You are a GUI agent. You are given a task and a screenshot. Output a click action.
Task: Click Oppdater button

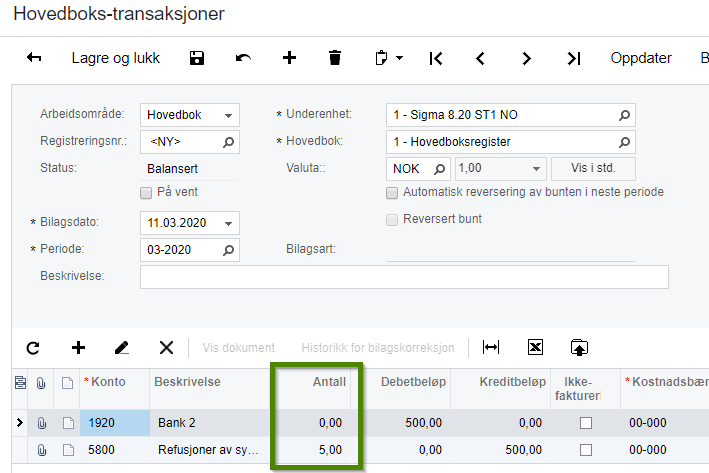641,58
